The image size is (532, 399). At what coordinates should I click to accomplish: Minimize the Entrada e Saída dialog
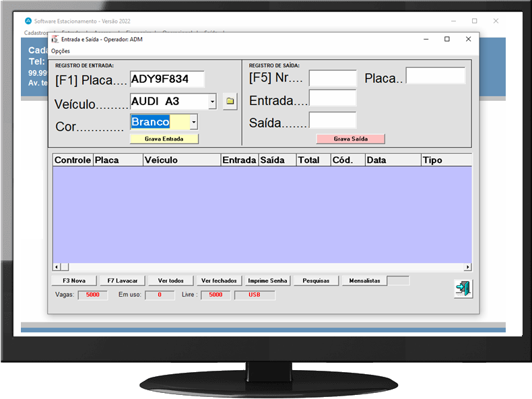pyautogui.click(x=426, y=39)
